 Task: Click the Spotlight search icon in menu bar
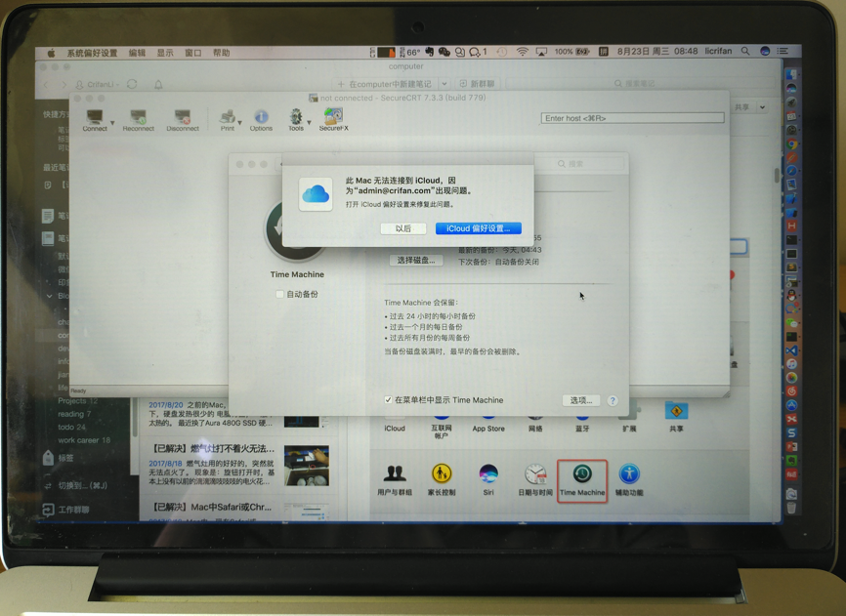(x=745, y=51)
